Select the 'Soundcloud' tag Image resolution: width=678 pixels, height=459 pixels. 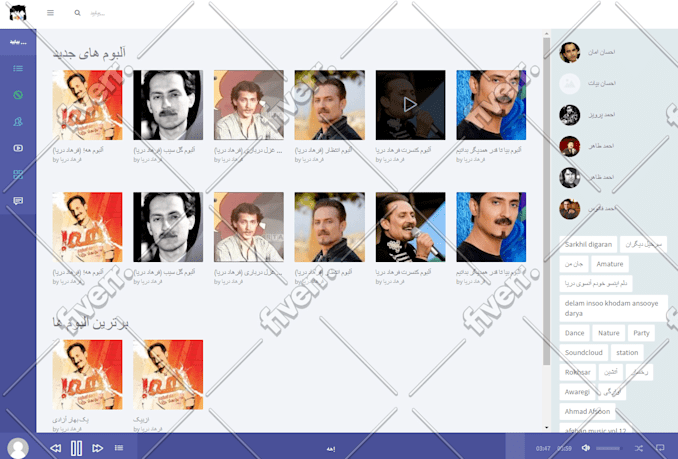click(x=584, y=352)
